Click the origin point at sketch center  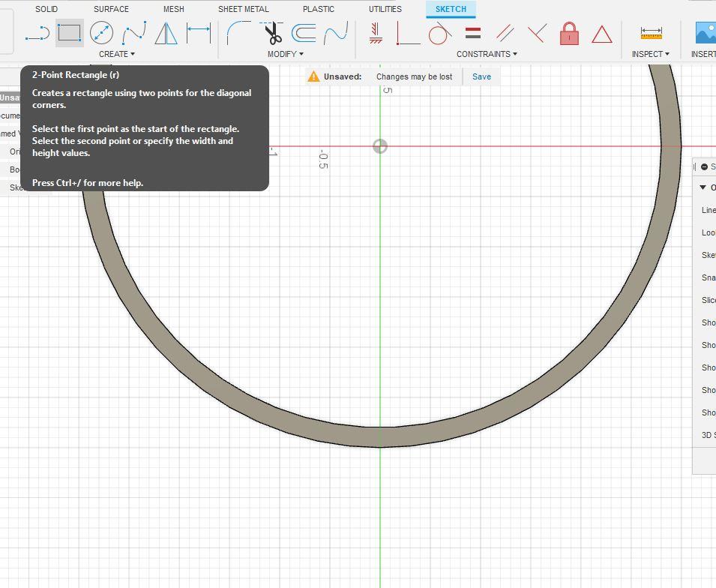[x=380, y=146]
